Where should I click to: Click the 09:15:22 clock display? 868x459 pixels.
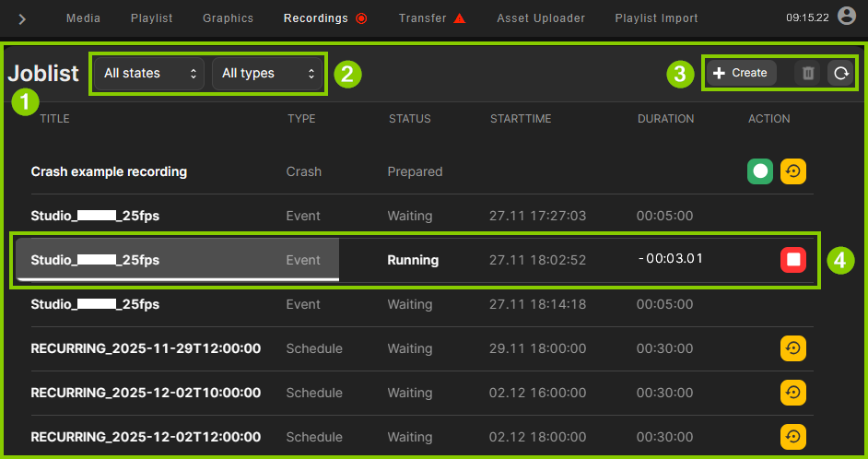tap(808, 18)
